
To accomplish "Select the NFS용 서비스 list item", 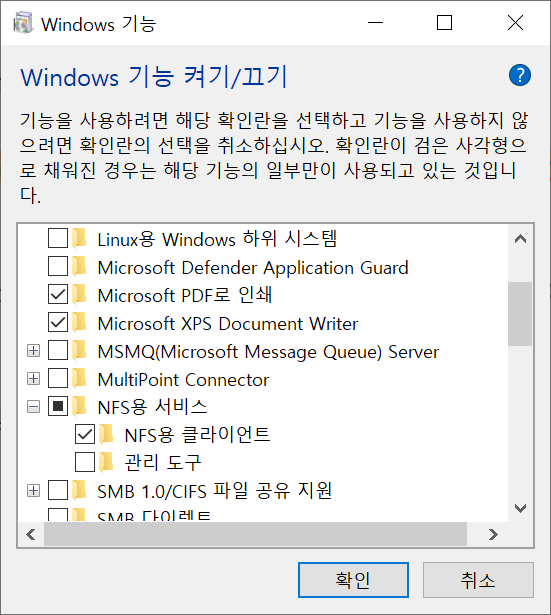I will click(x=152, y=407).
